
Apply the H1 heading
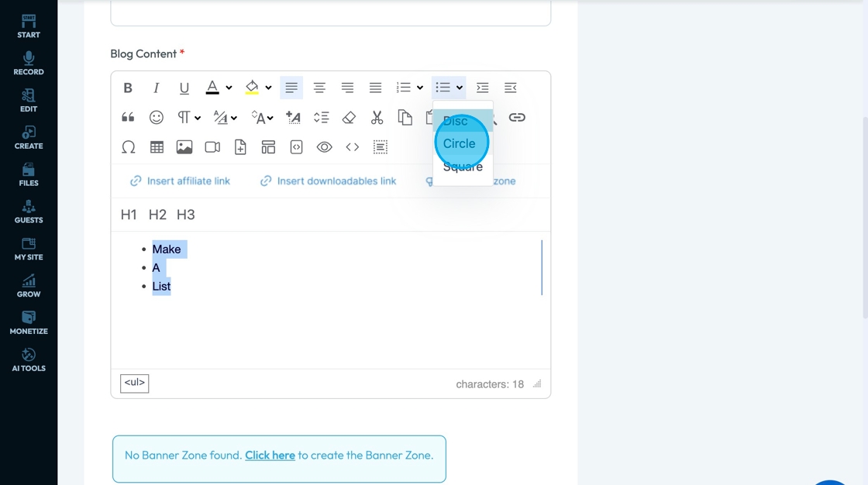pyautogui.click(x=129, y=215)
